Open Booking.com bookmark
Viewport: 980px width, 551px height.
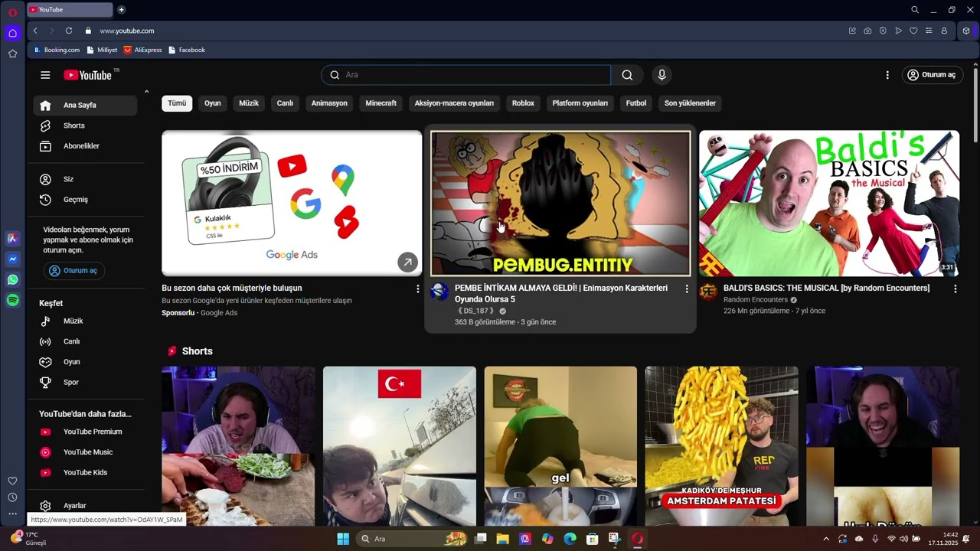(57, 50)
